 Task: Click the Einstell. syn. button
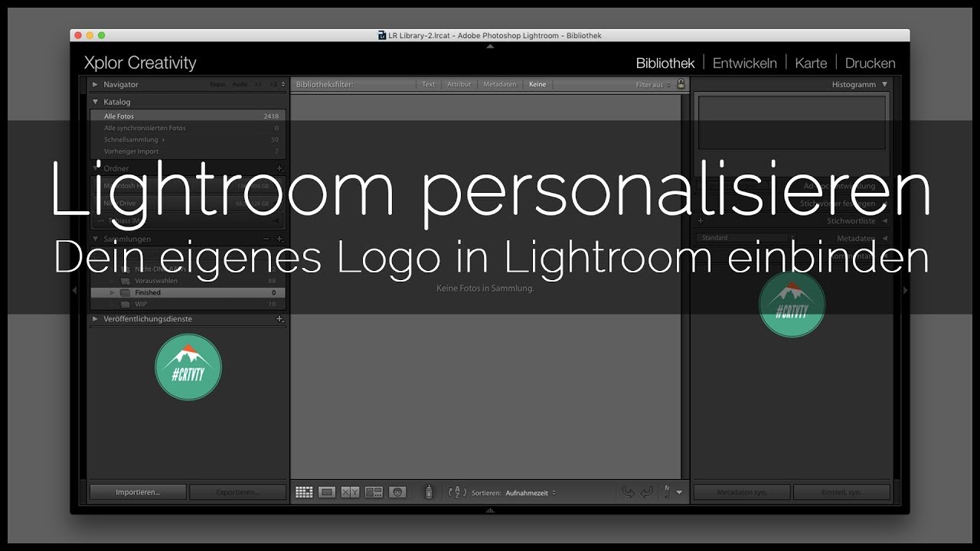[841, 492]
